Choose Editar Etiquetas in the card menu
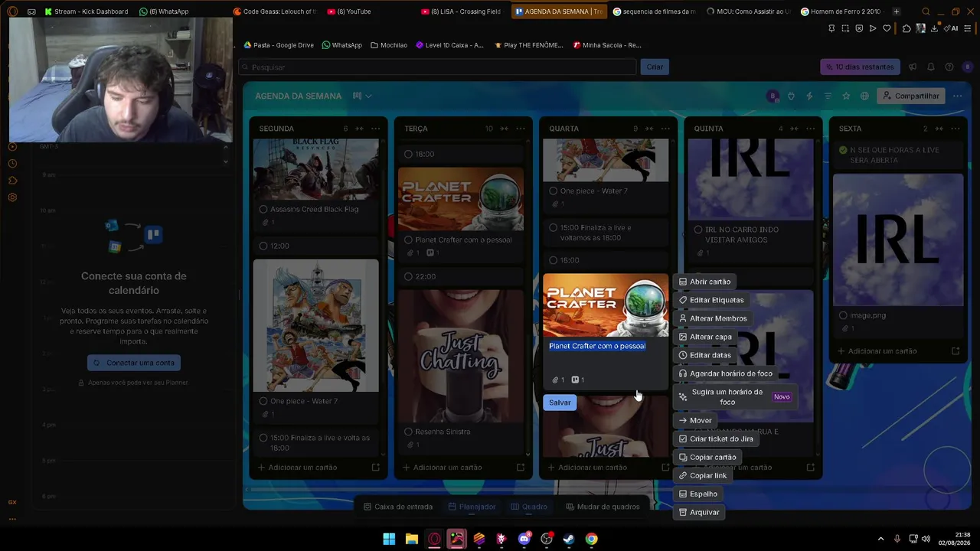 pos(711,300)
